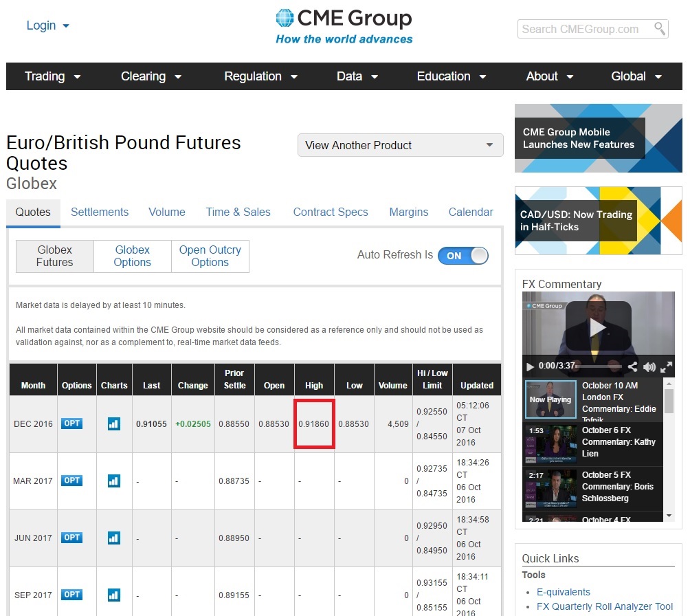The image size is (690, 616).
Task: Open Time & Sales tab
Action: click(x=238, y=212)
